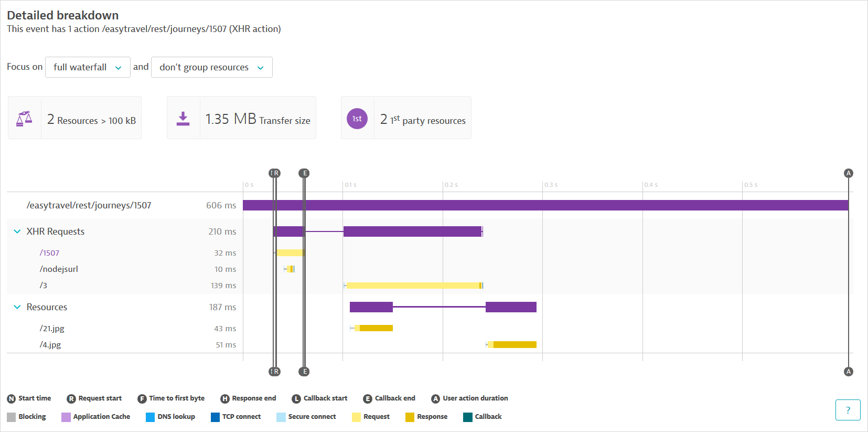Open the /1507 XHR request link

tap(49, 253)
